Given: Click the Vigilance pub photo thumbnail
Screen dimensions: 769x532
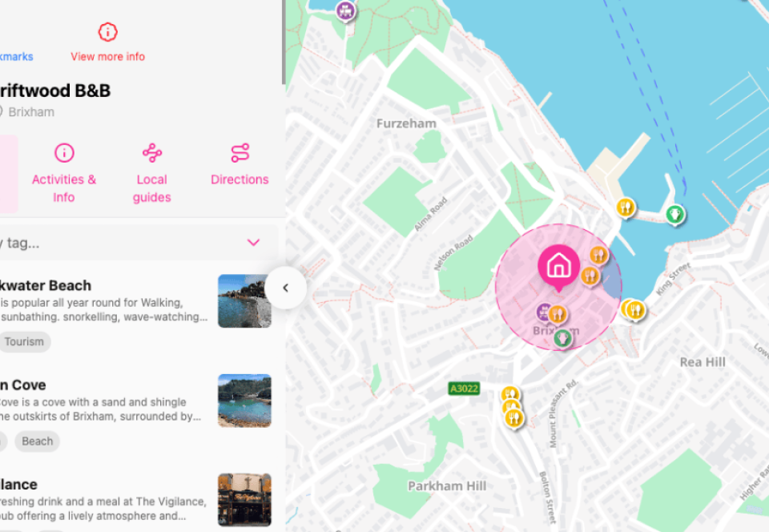Looking at the screenshot, I should tap(244, 500).
